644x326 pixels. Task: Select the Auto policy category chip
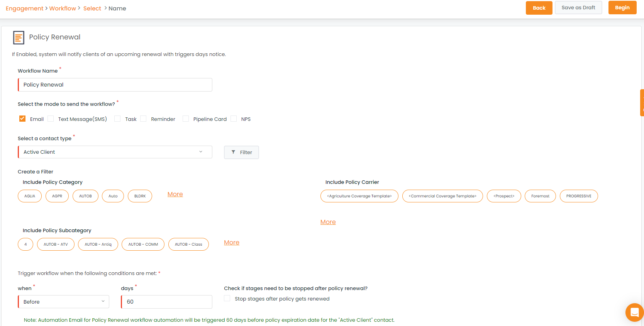coord(113,196)
